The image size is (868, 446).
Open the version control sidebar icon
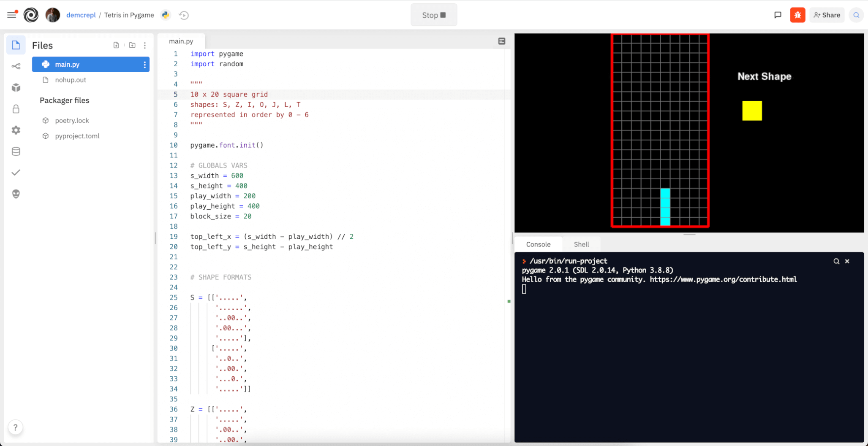(16, 66)
